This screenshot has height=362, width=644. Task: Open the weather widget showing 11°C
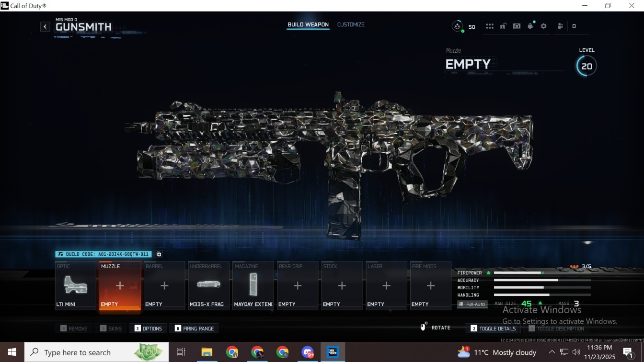coord(496,352)
